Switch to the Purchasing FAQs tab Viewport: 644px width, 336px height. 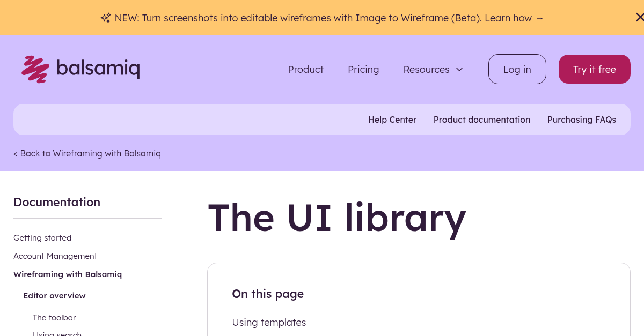582,120
